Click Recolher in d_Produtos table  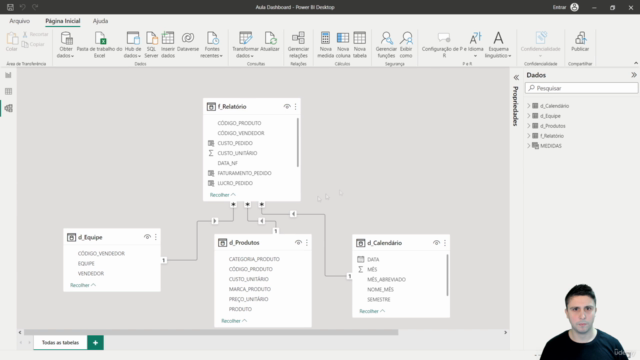(234, 321)
